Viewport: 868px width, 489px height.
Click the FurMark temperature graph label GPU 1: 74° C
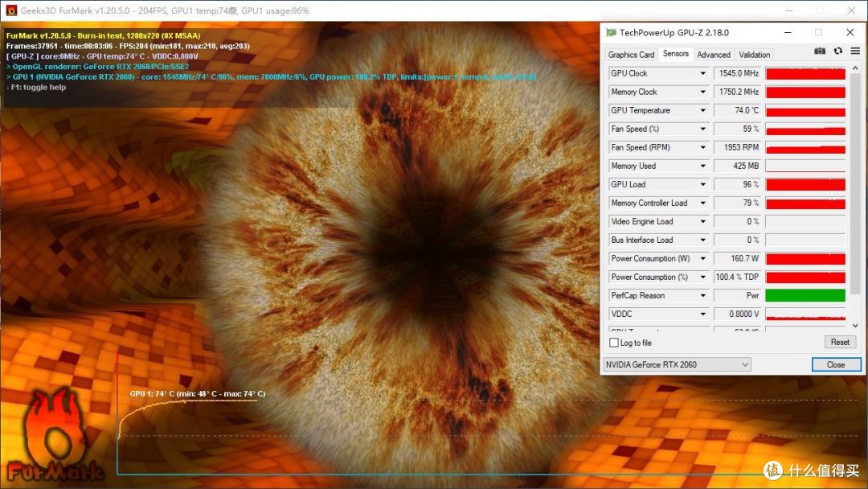198,394
